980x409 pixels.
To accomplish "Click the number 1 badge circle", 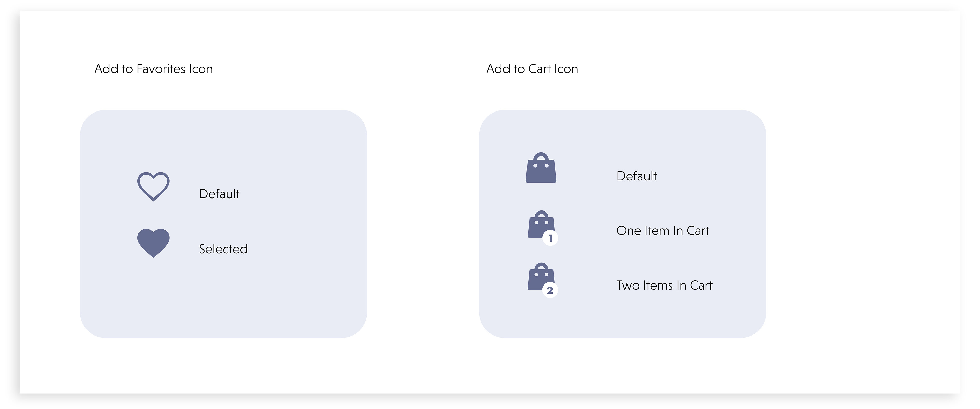I will point(550,238).
